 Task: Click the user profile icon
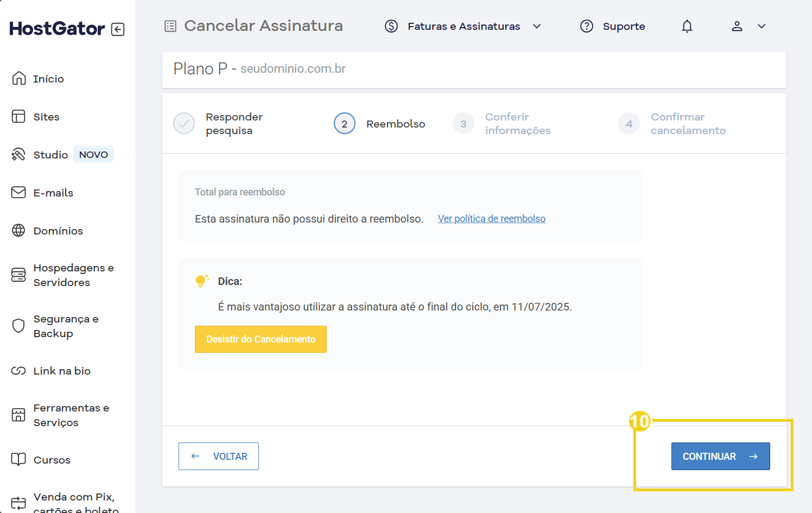(x=737, y=26)
